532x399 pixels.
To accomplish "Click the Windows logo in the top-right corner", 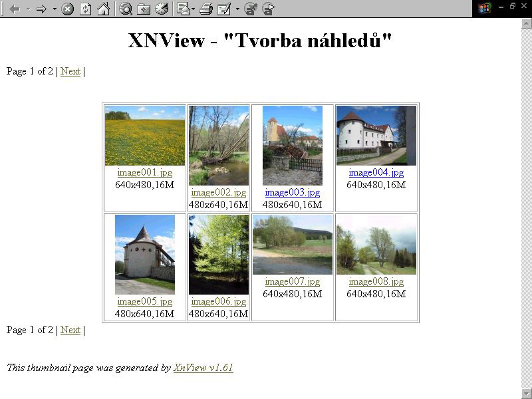I will pyautogui.click(x=483, y=8).
